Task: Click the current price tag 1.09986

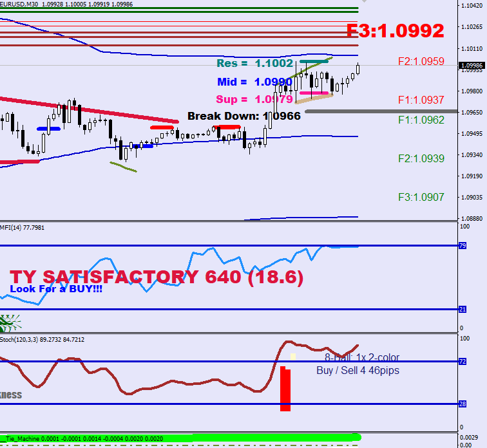Action: click(472, 65)
